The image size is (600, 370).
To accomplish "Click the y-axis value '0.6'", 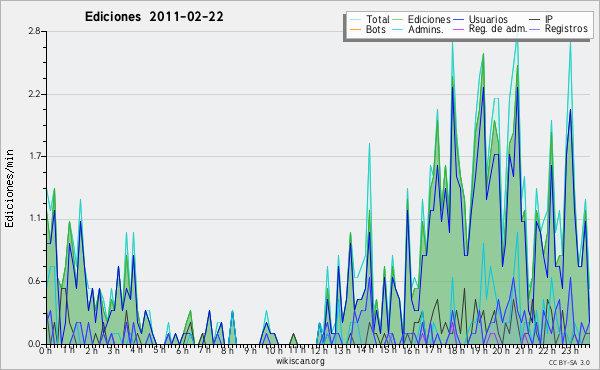I will 34,281.
